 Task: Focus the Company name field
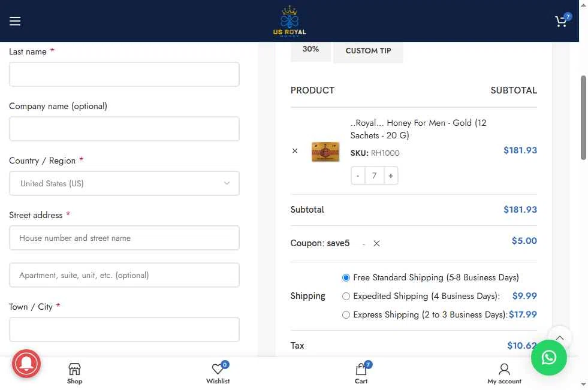point(124,129)
